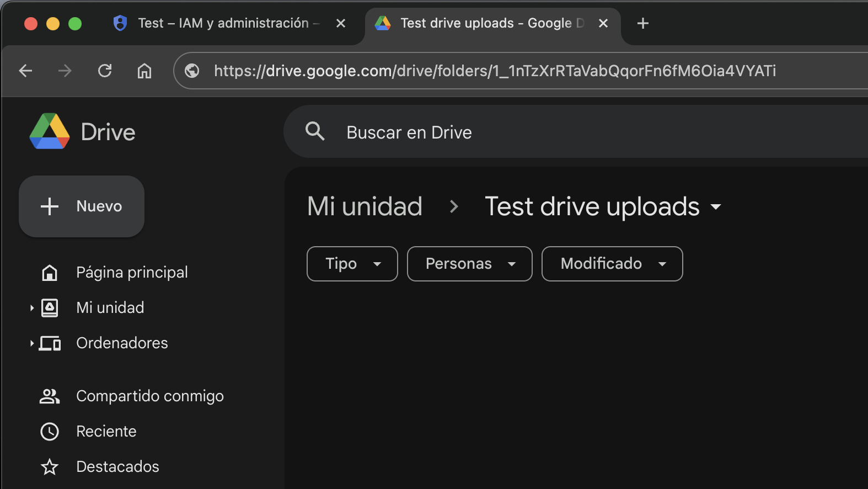
Task: Open Reciente files list
Action: (x=106, y=431)
